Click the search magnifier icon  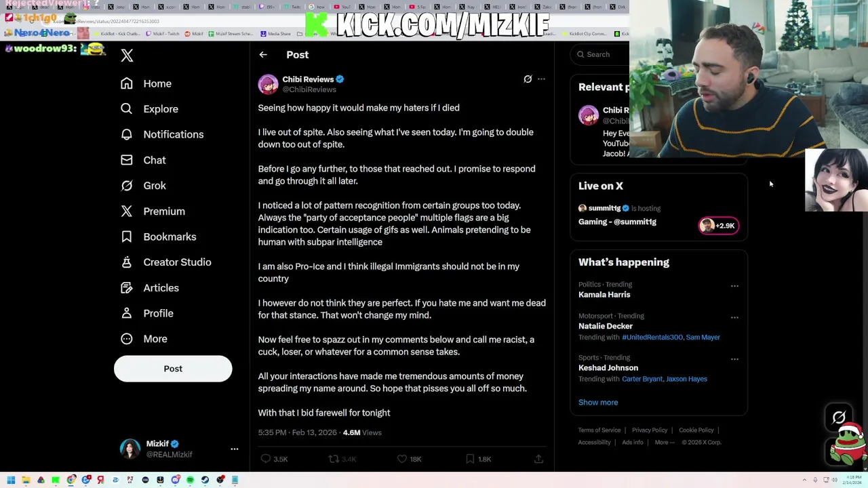pyautogui.click(x=580, y=54)
